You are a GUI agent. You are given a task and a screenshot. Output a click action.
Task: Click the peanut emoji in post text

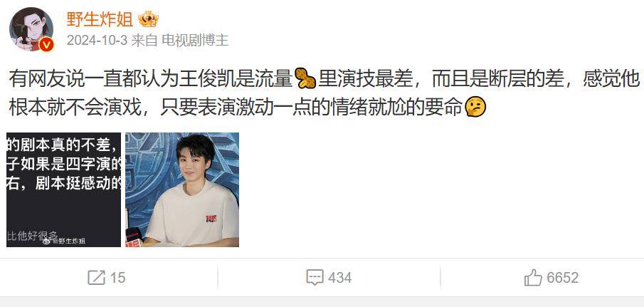pos(305,79)
